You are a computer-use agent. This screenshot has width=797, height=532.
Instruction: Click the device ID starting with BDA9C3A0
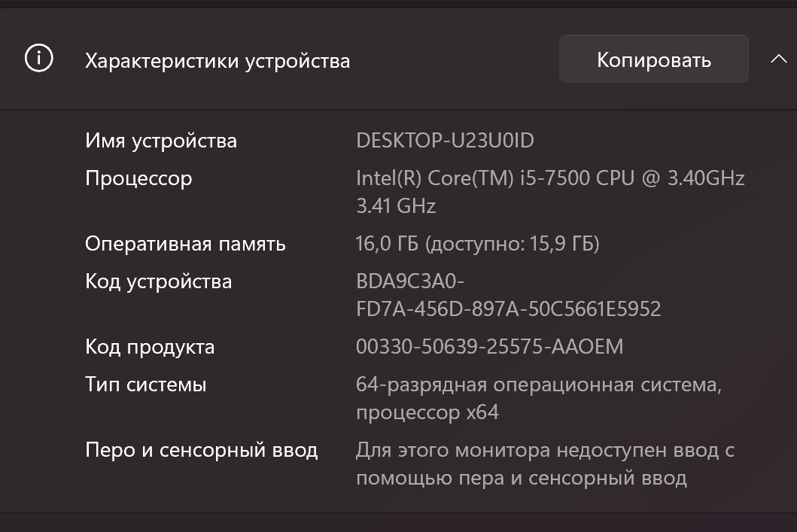(410, 281)
